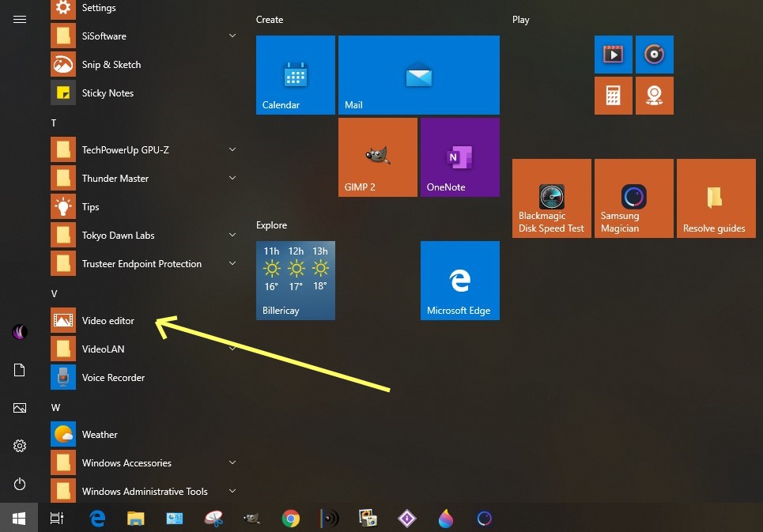The width and height of the screenshot is (763, 532).
Task: Open Snipping Tool on taskbar
Action: pos(213,519)
